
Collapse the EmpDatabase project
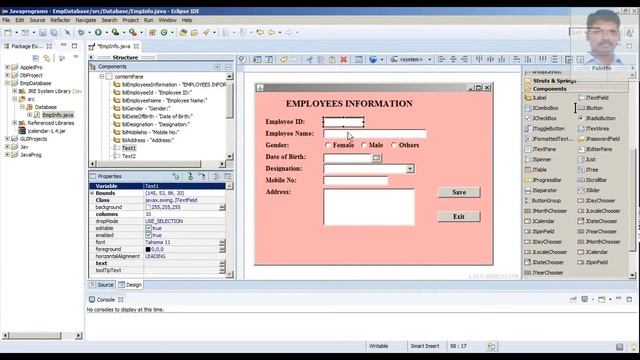tap(7, 83)
